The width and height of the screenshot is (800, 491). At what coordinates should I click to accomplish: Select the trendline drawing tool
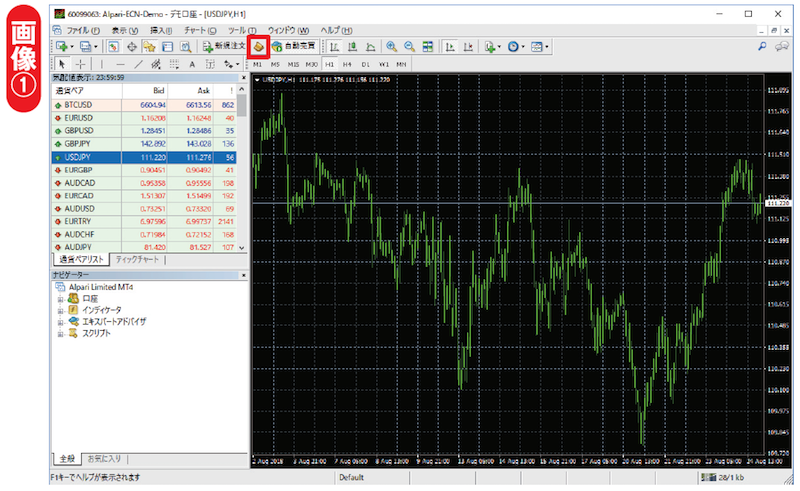coord(140,64)
